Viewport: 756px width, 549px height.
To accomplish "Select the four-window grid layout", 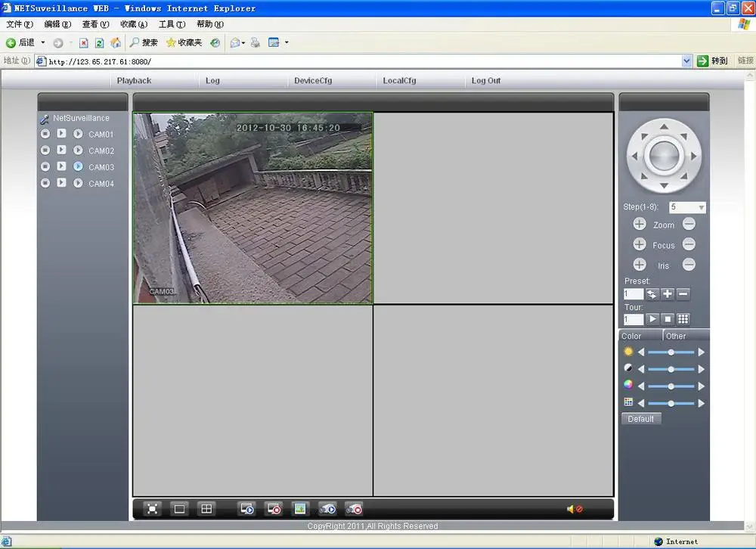I will [206, 509].
